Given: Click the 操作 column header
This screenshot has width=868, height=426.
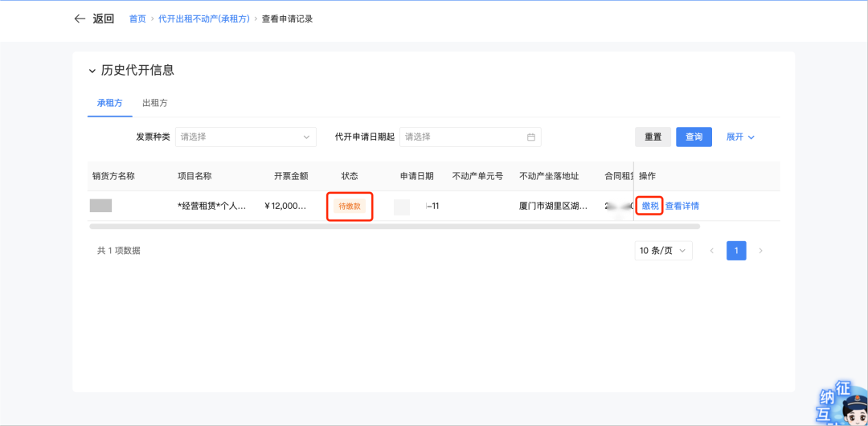Looking at the screenshot, I should 647,176.
